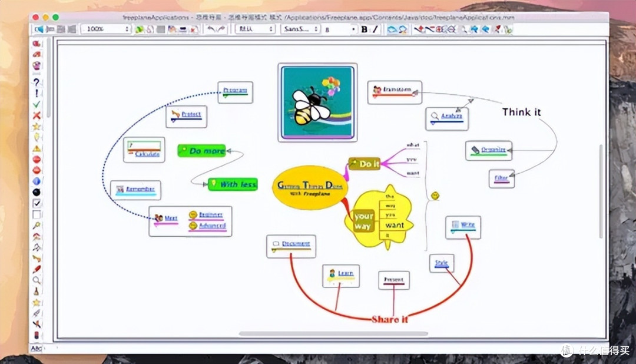636x364 pixels.
Task: Pick the house icon in icon sidebar
Action: point(37,236)
